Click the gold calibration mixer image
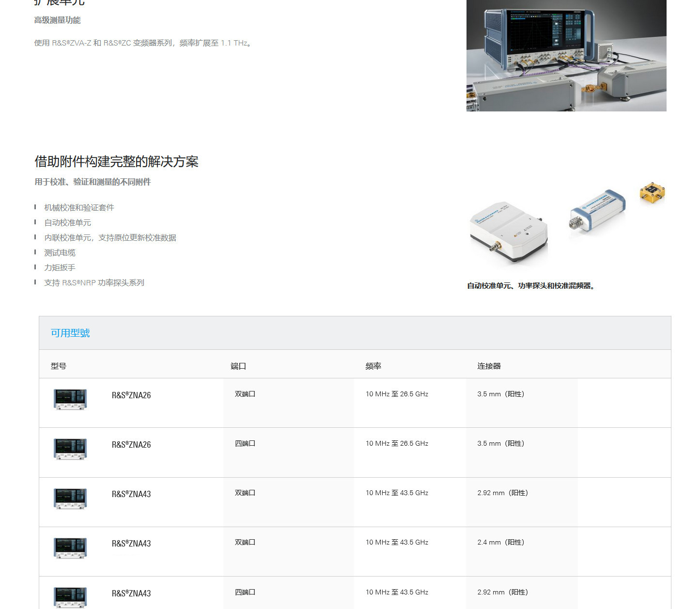 [x=652, y=192]
